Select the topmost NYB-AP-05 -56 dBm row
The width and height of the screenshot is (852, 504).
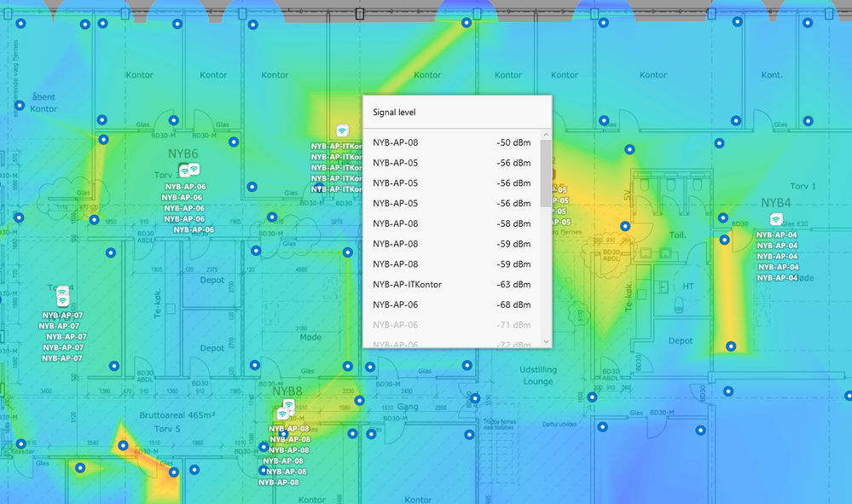[x=452, y=163]
